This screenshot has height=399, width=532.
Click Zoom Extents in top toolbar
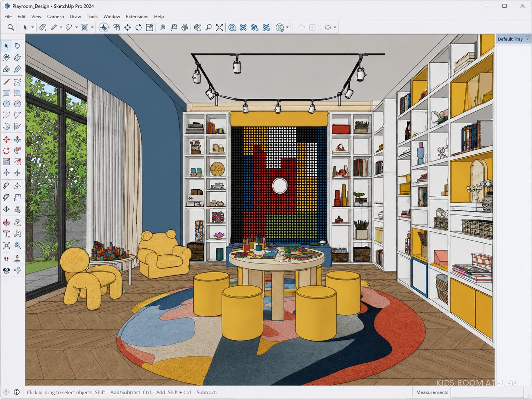[x=219, y=27]
